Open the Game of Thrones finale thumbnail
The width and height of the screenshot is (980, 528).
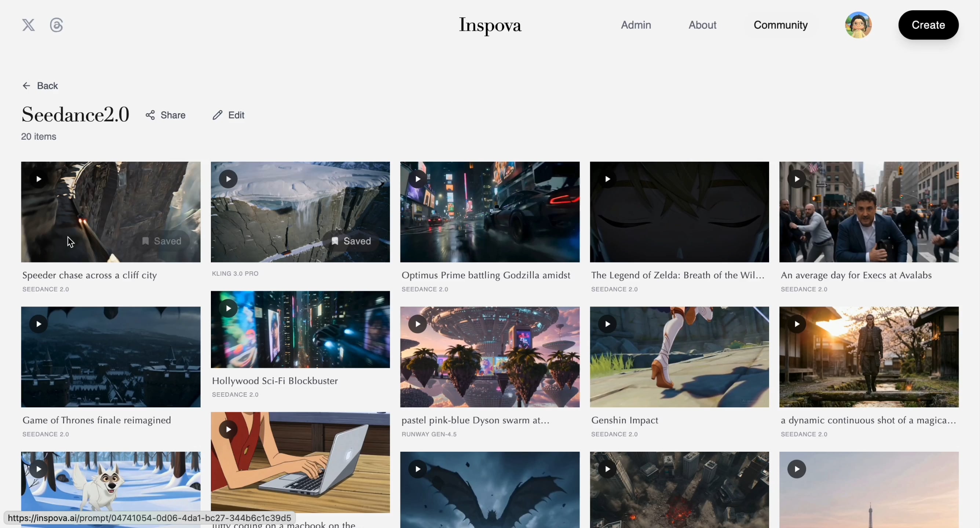(x=110, y=356)
